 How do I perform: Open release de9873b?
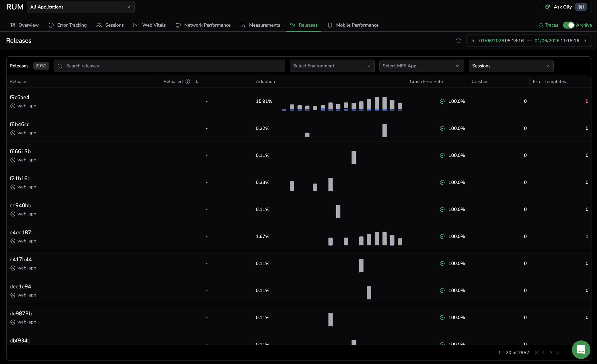(21, 314)
